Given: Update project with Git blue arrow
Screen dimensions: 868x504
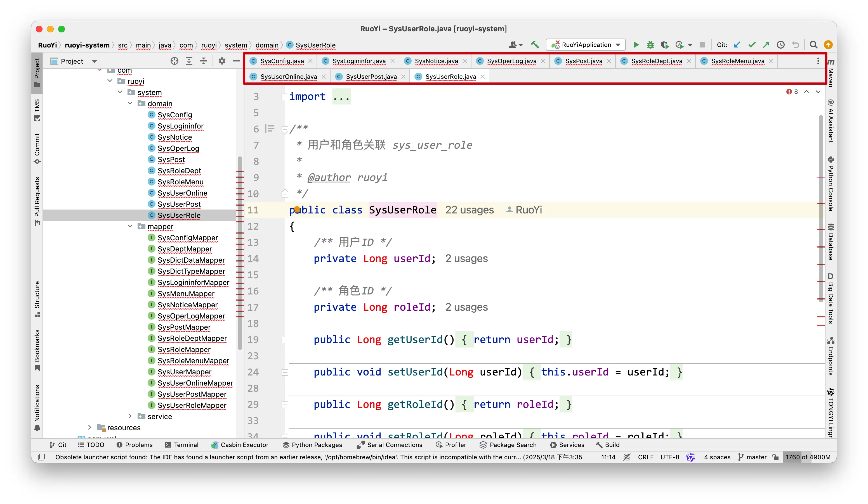Looking at the screenshot, I should point(737,45).
